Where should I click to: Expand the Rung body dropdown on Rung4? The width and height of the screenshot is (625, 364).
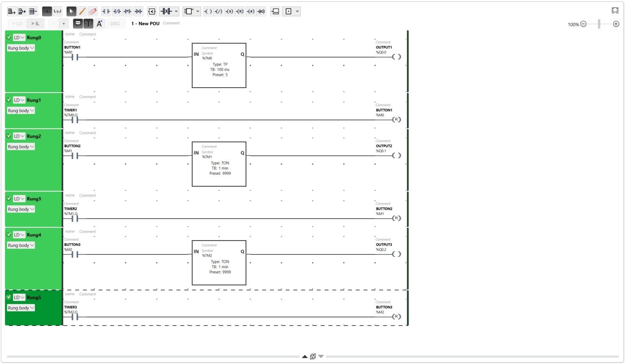point(21,245)
